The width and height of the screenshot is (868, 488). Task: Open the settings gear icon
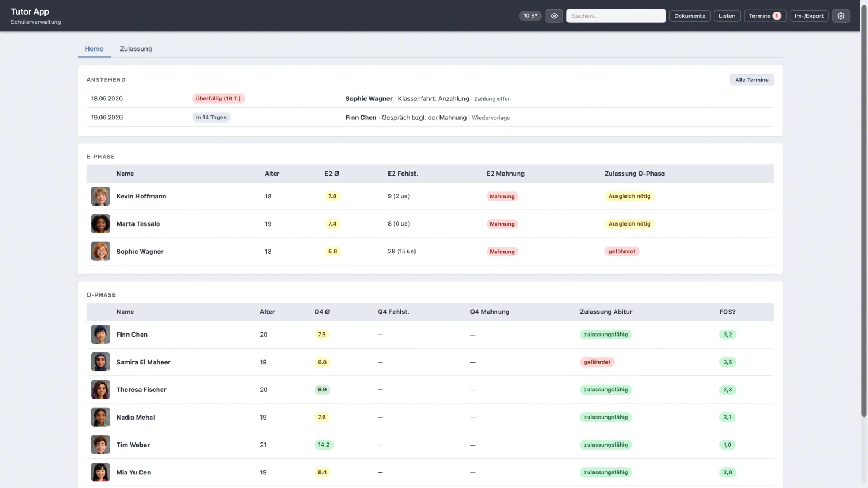(x=841, y=16)
